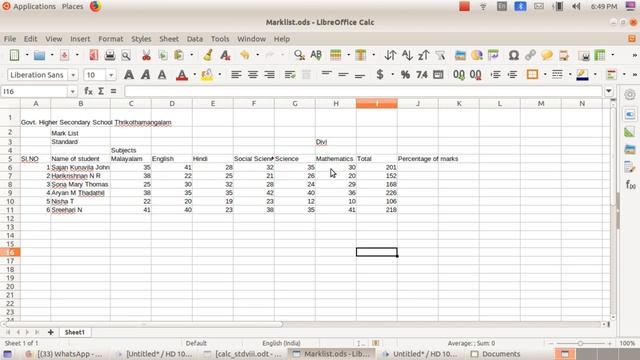Open the Data menu

click(195, 39)
